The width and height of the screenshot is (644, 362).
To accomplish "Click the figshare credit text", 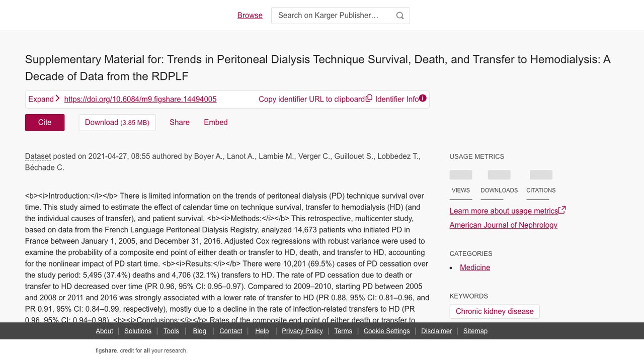I will pos(141,350).
